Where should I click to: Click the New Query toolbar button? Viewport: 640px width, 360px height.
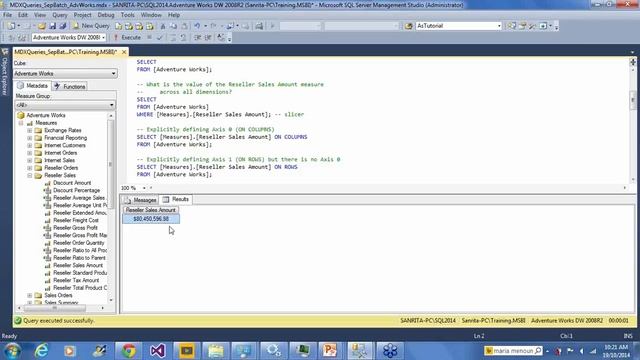(x=91, y=26)
